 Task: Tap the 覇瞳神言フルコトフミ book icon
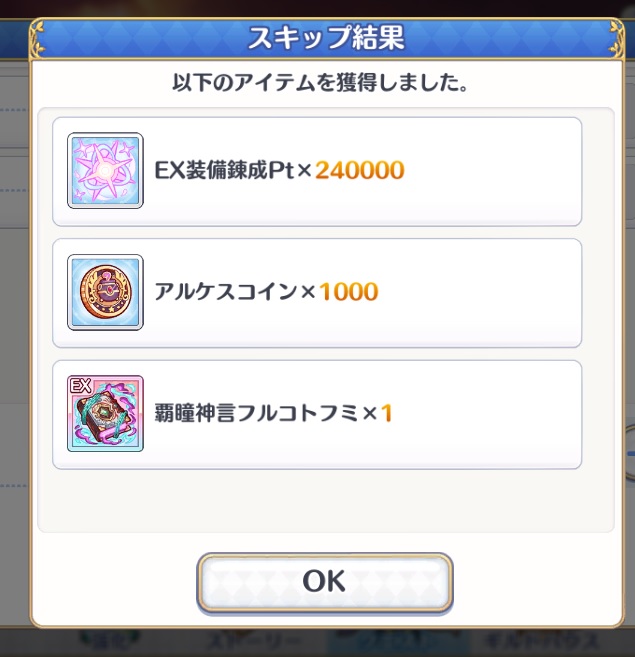tap(105, 414)
